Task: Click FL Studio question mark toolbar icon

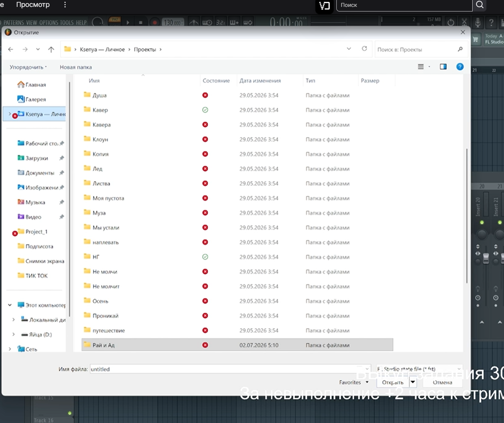Action: (x=491, y=23)
